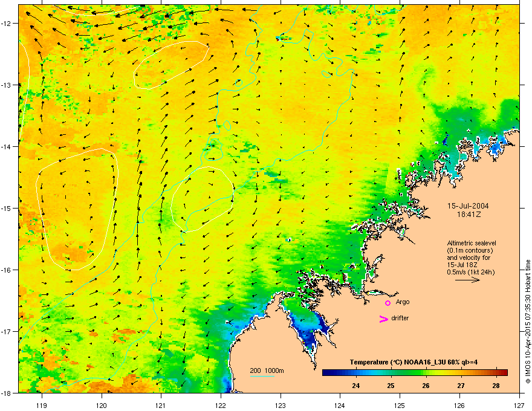Click the 125 longitude axis label
The height and width of the screenshot is (411, 532).
[400, 406]
